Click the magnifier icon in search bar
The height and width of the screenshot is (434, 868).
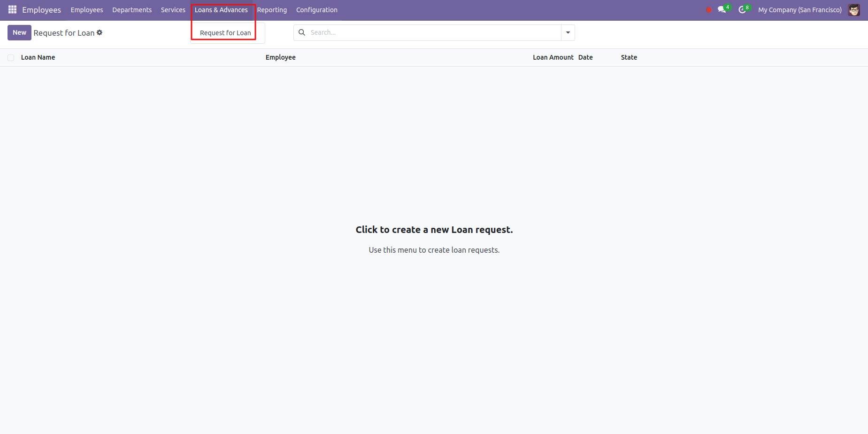302,32
